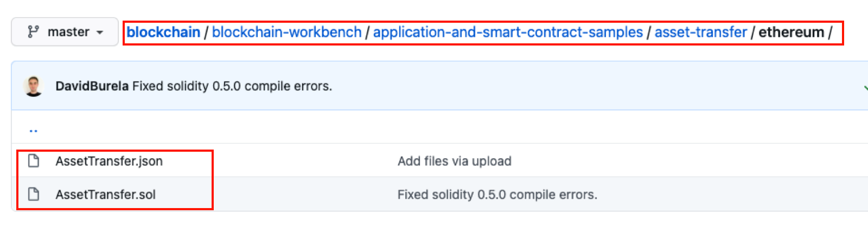Image resolution: width=868 pixels, height=246 pixels.
Task: Click the green commit status check icon
Action: click(865, 87)
